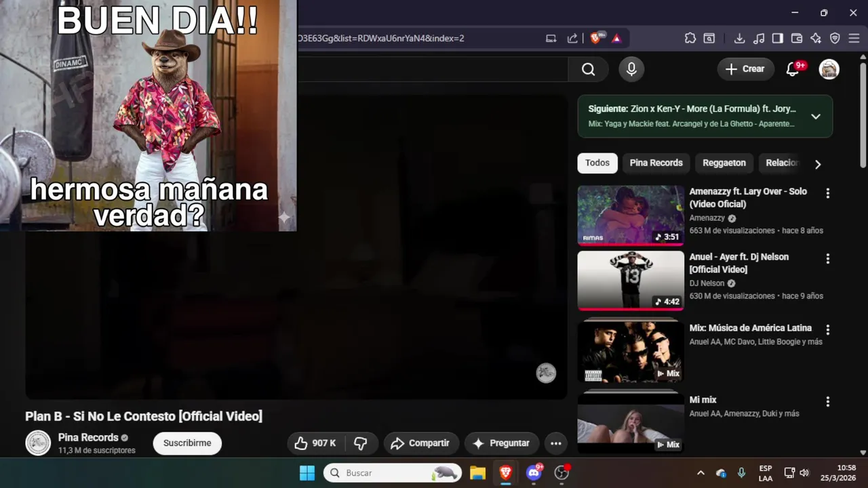Open more actions for the video (three dots)
The height and width of the screenshot is (488, 868).
tap(556, 443)
